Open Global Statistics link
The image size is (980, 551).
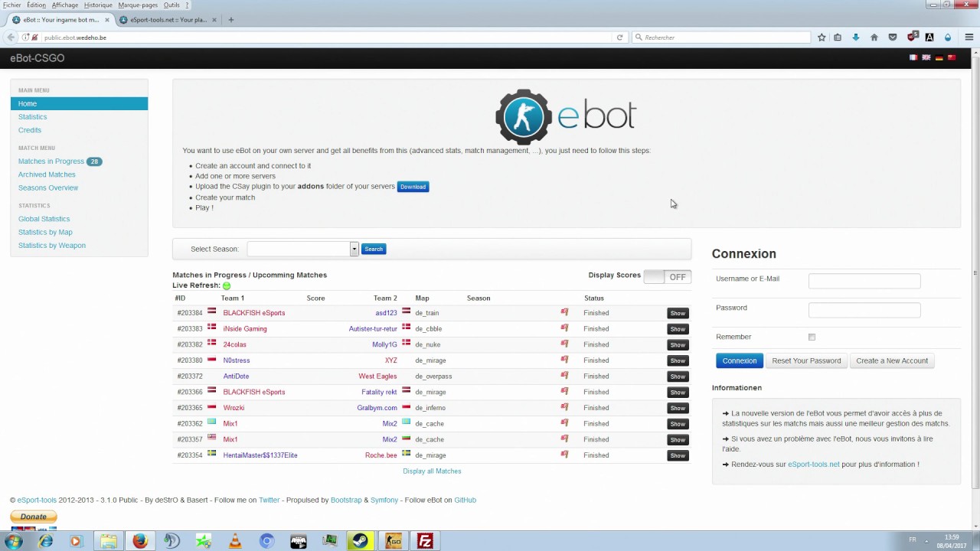[x=44, y=219]
